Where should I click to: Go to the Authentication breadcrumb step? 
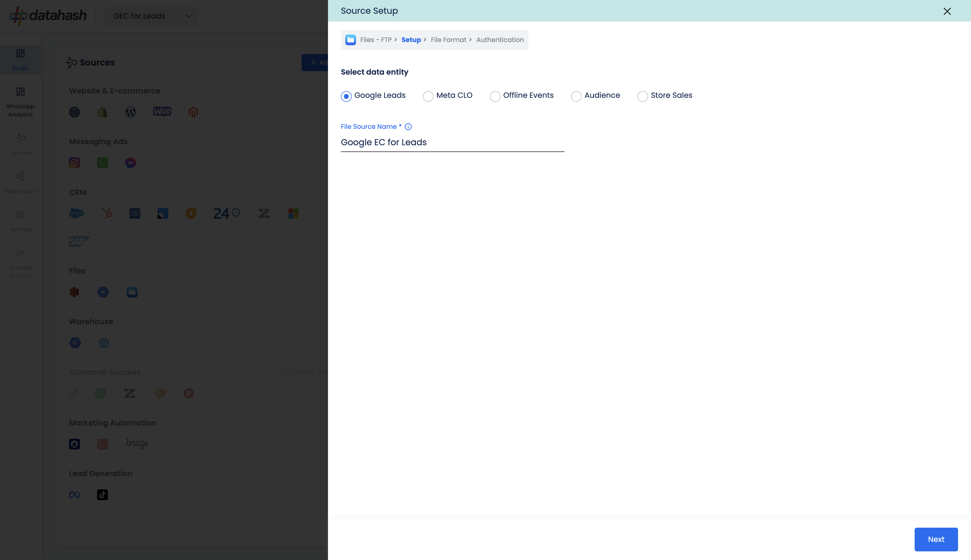point(500,40)
